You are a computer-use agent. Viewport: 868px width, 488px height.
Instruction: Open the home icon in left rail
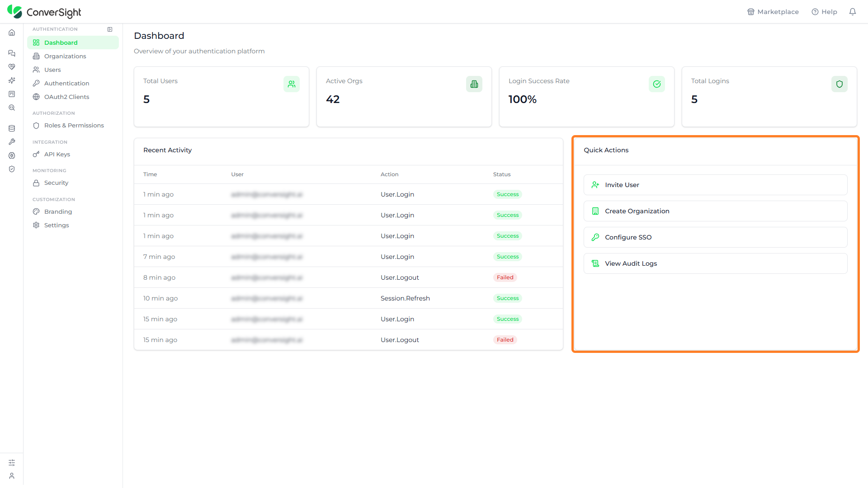pos(12,33)
